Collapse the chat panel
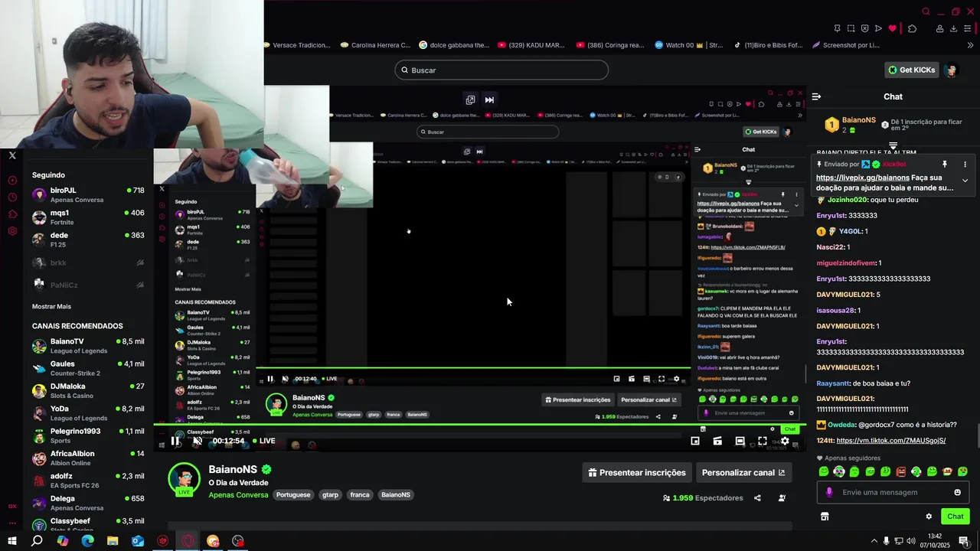The height and width of the screenshot is (551, 980). click(x=816, y=96)
